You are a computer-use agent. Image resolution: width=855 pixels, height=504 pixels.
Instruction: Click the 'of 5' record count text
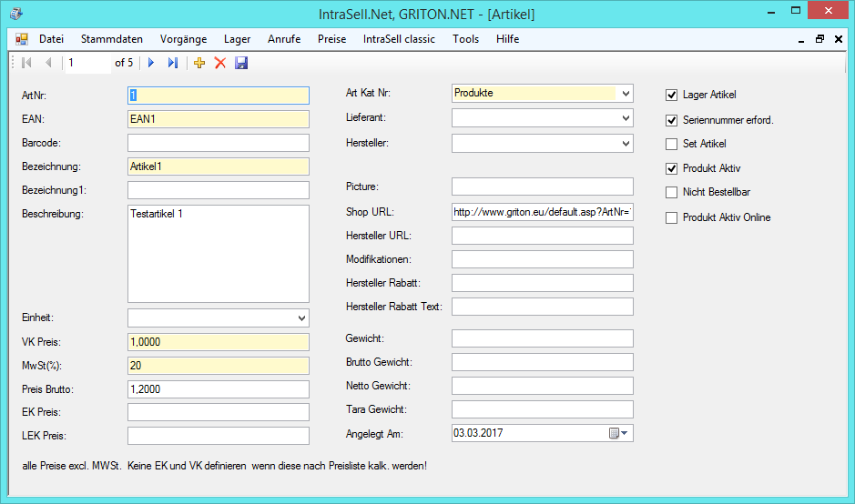(124, 63)
